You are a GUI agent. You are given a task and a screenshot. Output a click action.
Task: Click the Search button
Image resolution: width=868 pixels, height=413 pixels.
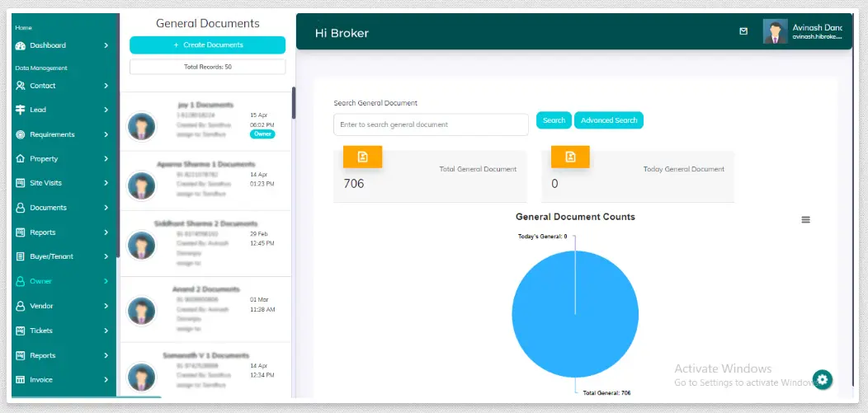coord(554,120)
